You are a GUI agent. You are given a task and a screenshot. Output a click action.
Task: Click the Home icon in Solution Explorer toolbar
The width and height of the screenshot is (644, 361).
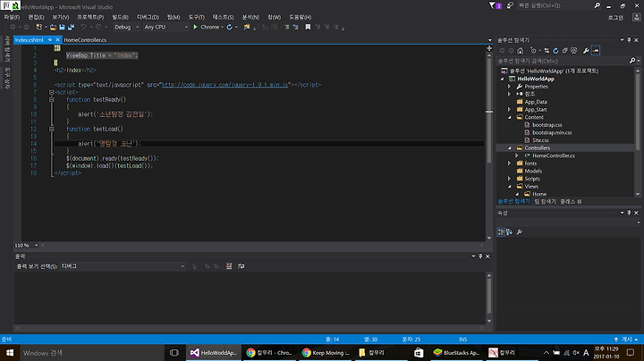pos(521,50)
